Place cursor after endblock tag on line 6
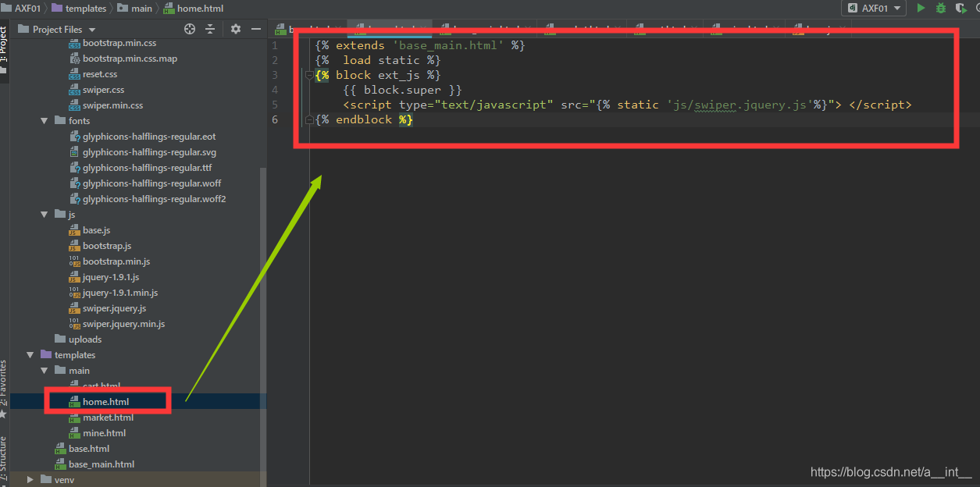This screenshot has width=980, height=487. point(414,119)
